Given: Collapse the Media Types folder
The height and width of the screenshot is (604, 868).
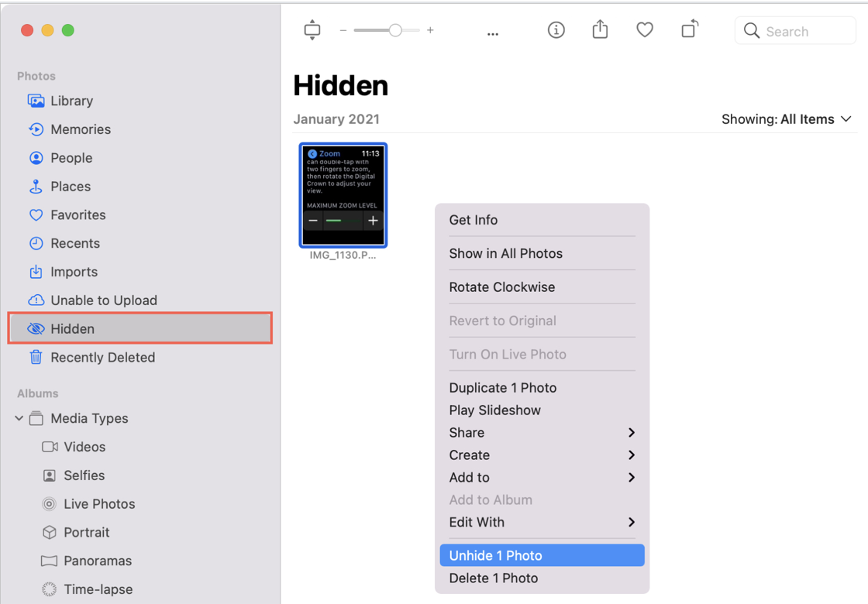Looking at the screenshot, I should [19, 418].
